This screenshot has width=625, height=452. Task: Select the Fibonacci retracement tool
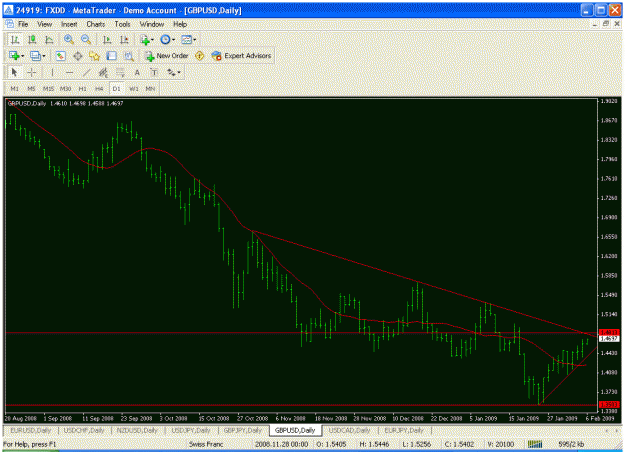[120, 72]
